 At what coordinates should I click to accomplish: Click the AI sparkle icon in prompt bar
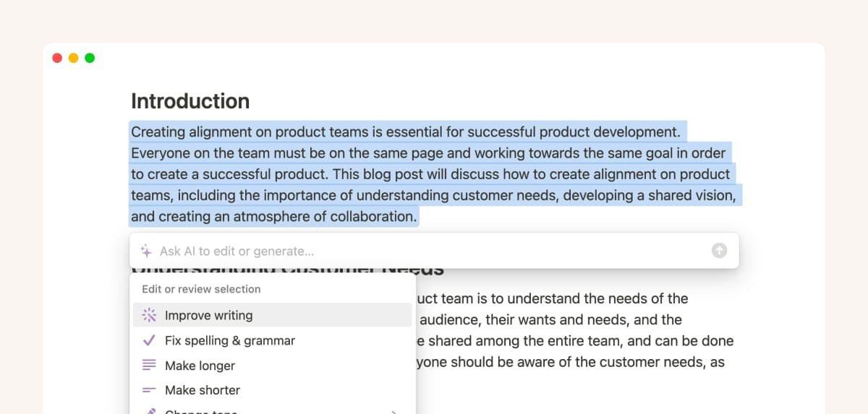pos(146,251)
